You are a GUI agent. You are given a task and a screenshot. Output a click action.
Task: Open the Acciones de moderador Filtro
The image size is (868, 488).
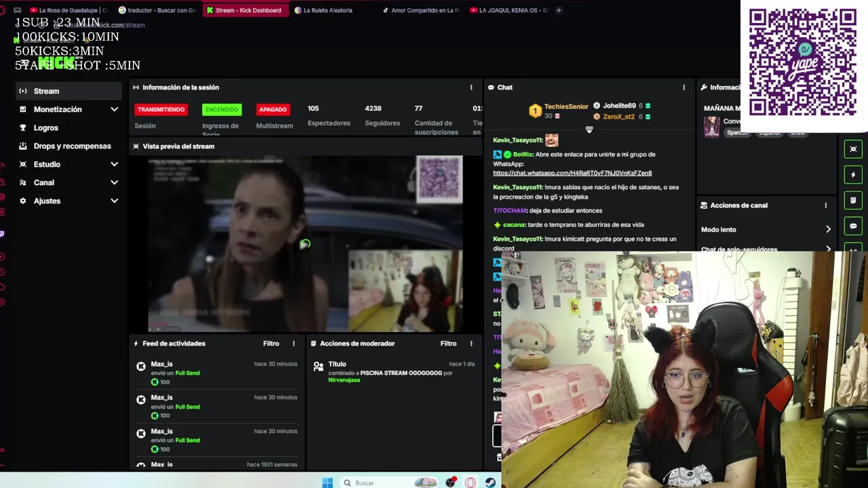(x=448, y=344)
